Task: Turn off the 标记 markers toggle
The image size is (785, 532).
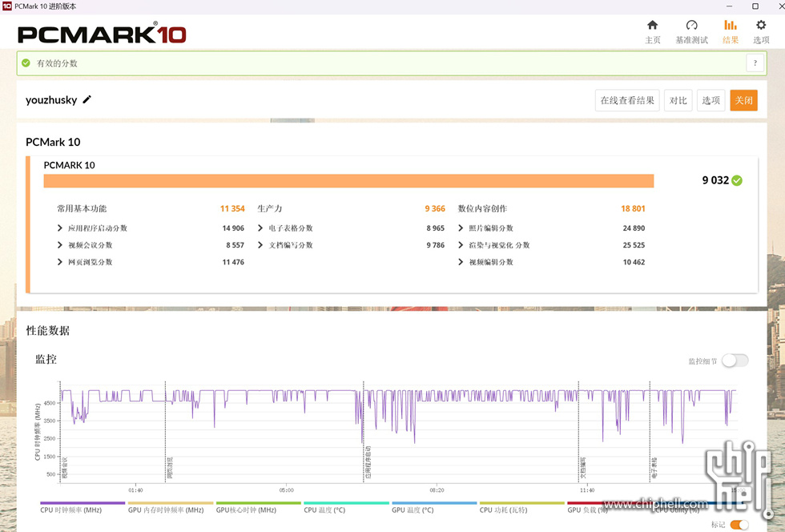Action: pos(739,525)
